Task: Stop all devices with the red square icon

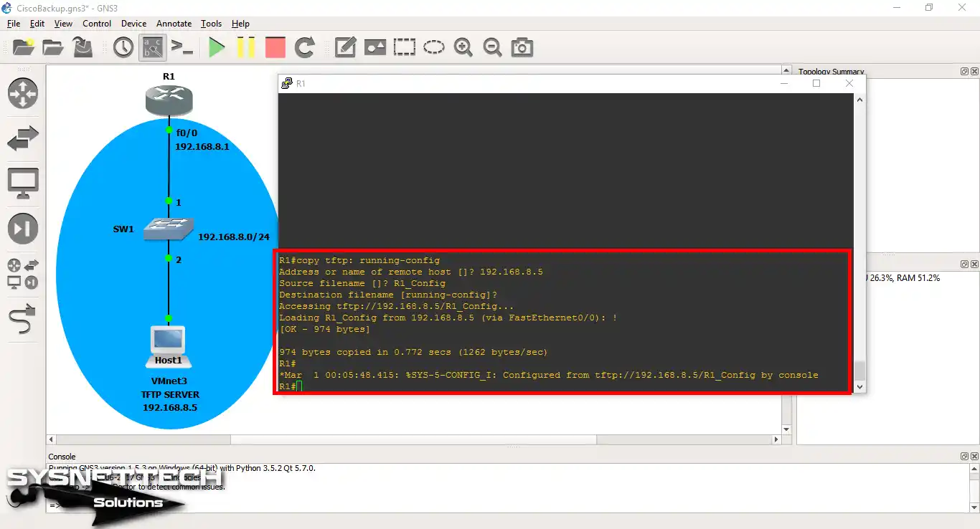Action: click(275, 47)
